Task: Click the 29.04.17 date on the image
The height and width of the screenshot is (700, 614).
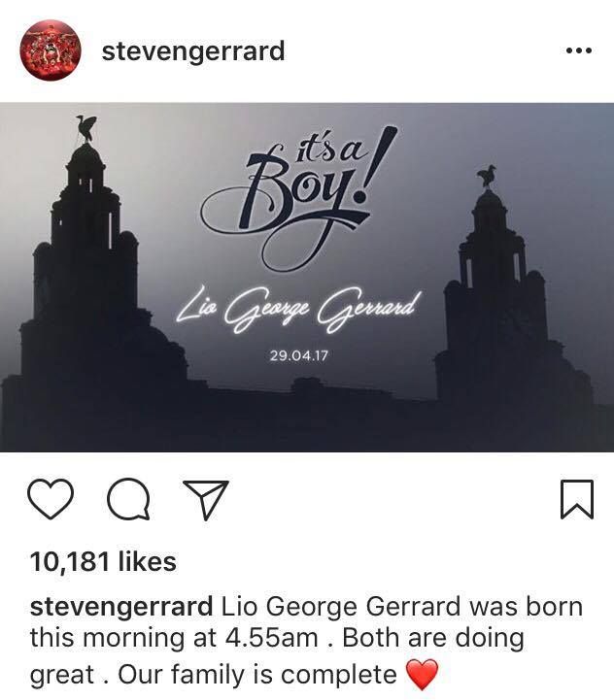Action: [x=298, y=355]
